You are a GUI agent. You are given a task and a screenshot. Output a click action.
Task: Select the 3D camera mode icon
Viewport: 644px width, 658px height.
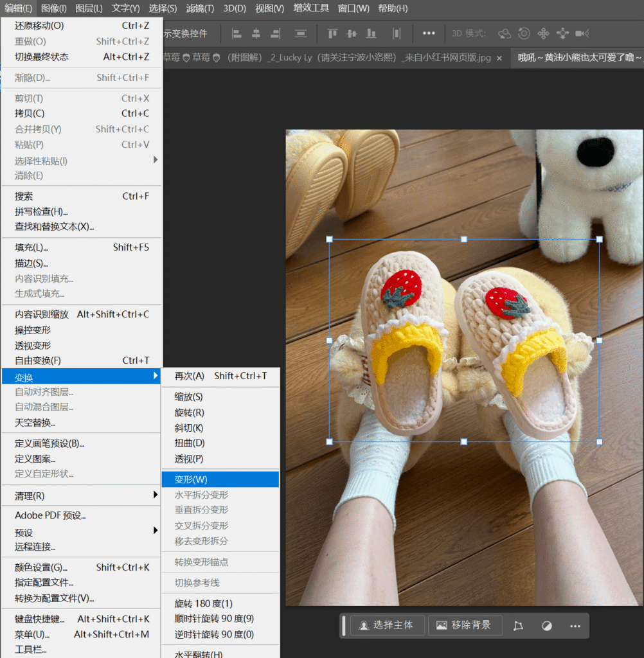tap(582, 33)
